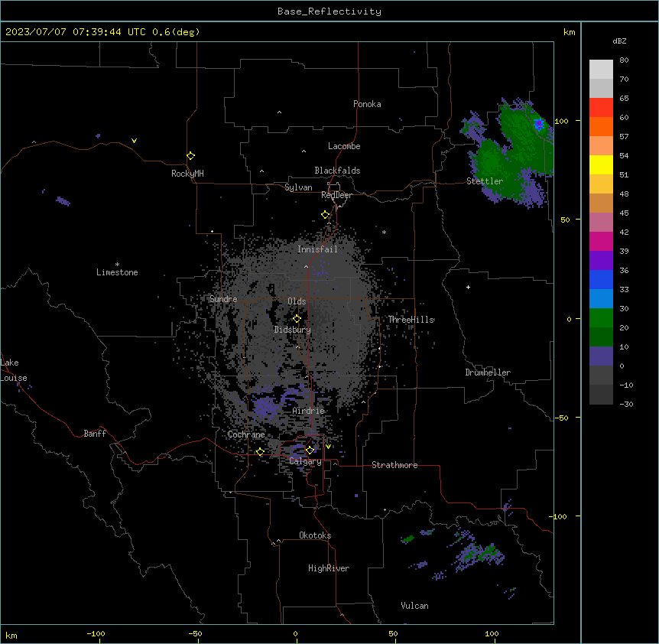
Task: Click the asterisk marker above Limestone label
Action: coord(117,265)
